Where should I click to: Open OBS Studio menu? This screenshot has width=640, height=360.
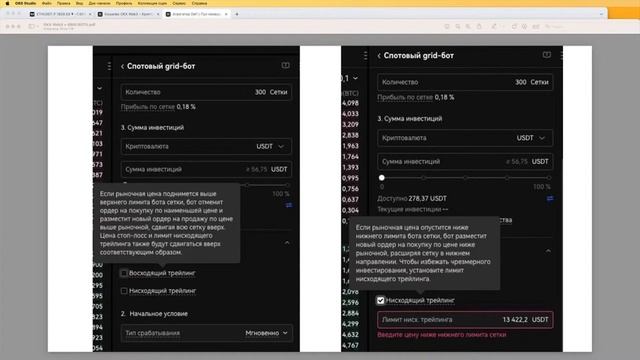pyautogui.click(x=25, y=3)
